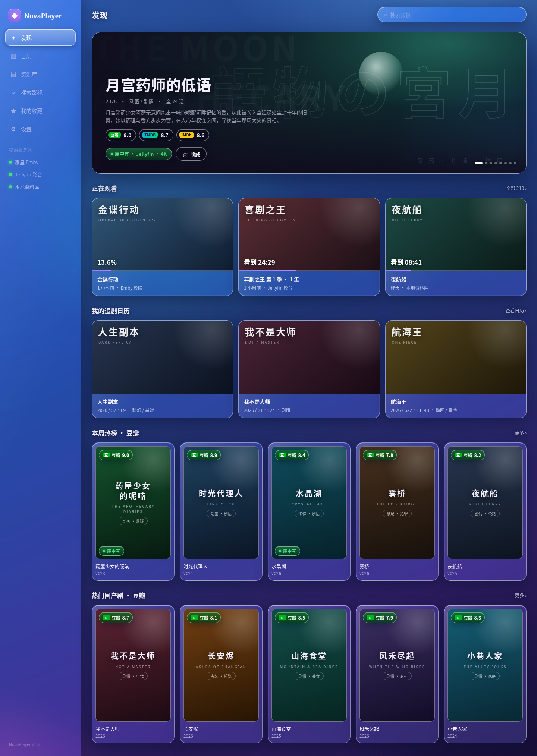Open the 航海王 calendar card thumbnail
537x756 pixels.
[x=456, y=357]
